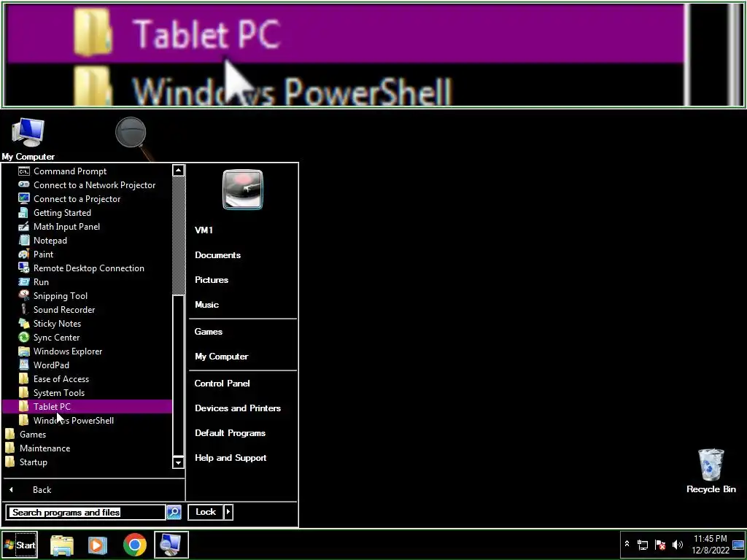Viewport: 747px width, 560px height.
Task: Click the Search programs and files box
Action: click(x=86, y=513)
